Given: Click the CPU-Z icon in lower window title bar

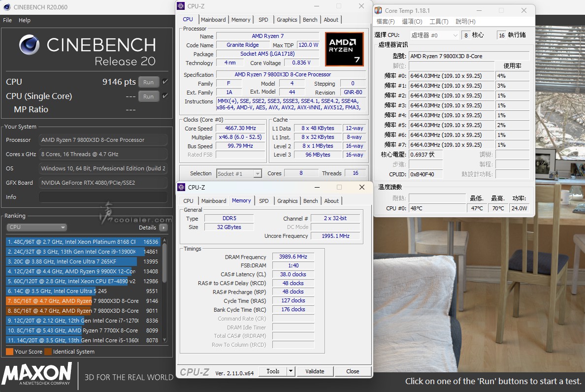Looking at the screenshot, I should pos(181,187).
